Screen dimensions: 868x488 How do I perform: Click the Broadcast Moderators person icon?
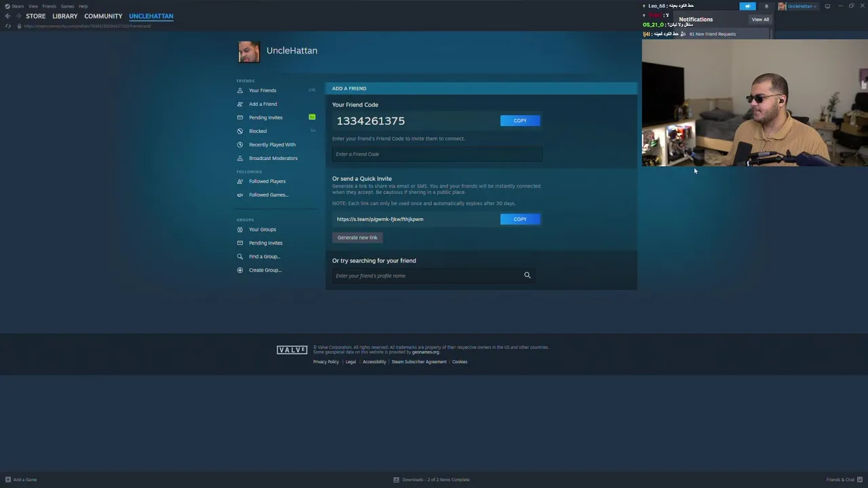240,159
